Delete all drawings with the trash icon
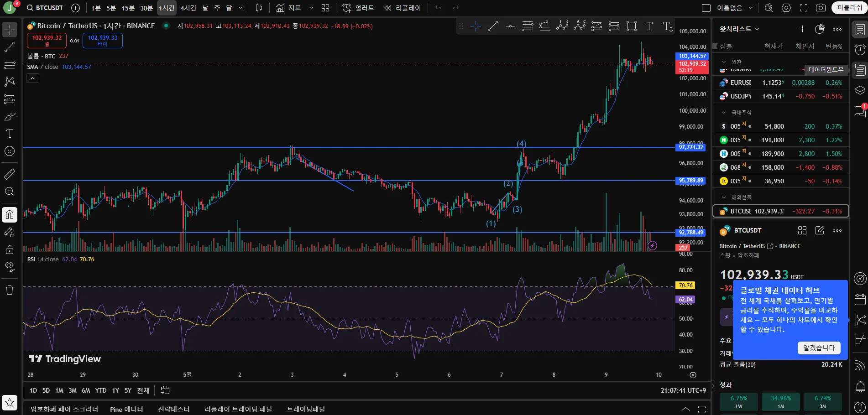Viewport: 868px width, 415px height. tap(10, 290)
